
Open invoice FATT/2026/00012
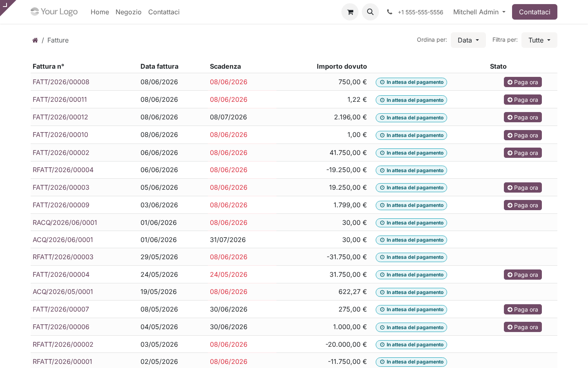(x=60, y=117)
